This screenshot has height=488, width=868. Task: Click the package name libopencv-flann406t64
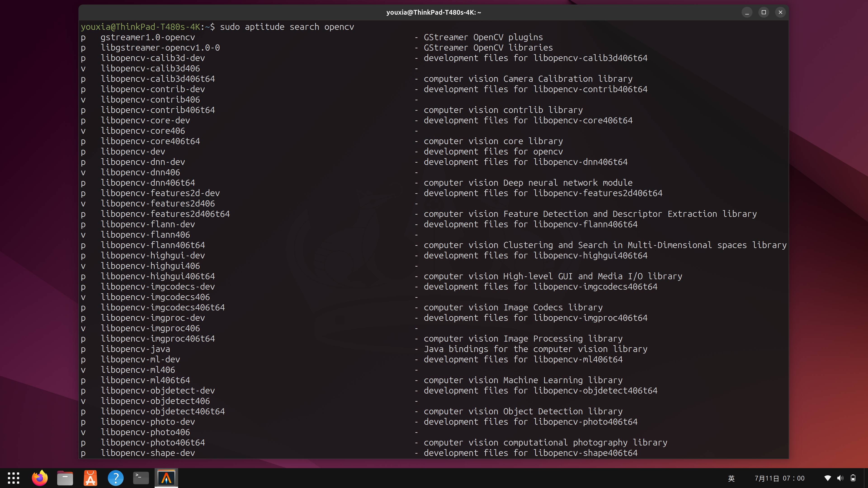coord(153,245)
